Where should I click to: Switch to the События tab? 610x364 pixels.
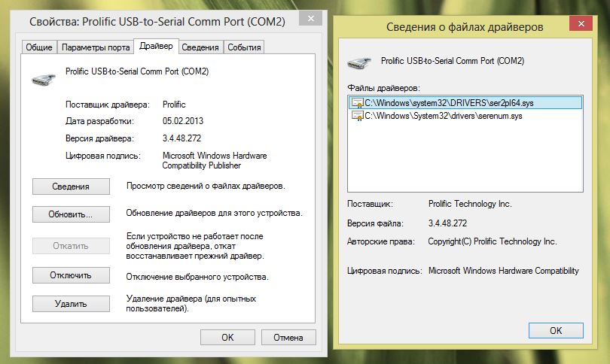tap(244, 47)
